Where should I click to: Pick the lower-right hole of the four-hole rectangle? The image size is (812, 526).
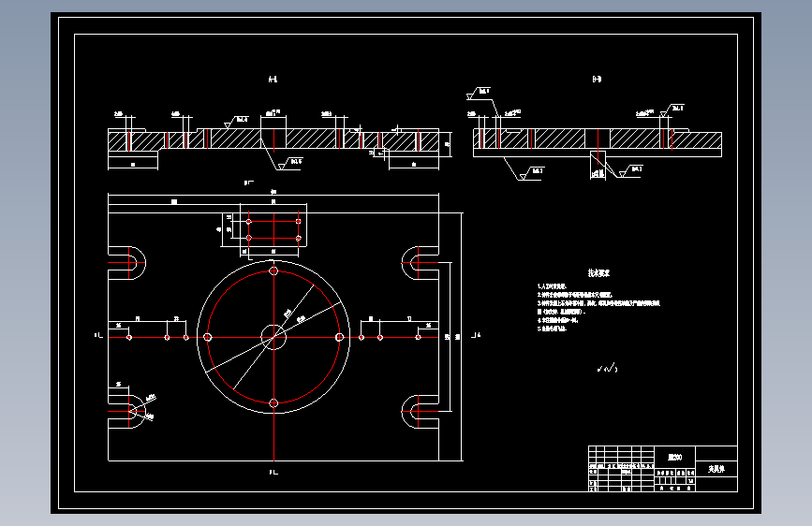coord(298,238)
